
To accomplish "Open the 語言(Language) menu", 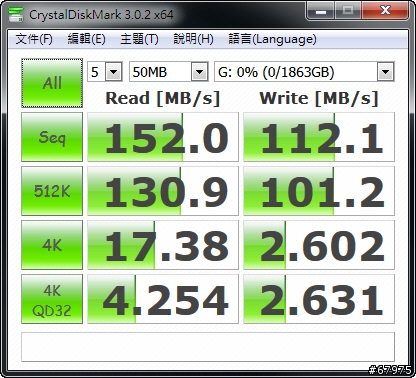I will pos(272,39).
